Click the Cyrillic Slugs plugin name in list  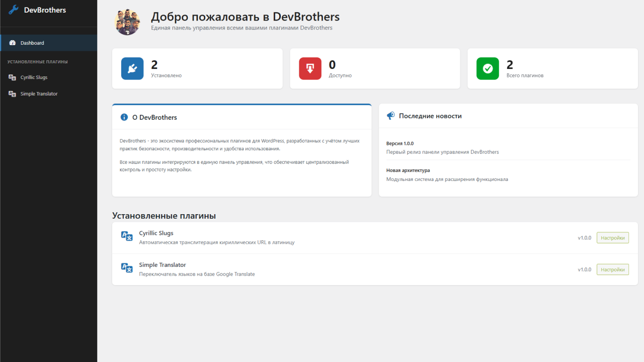coord(156,233)
